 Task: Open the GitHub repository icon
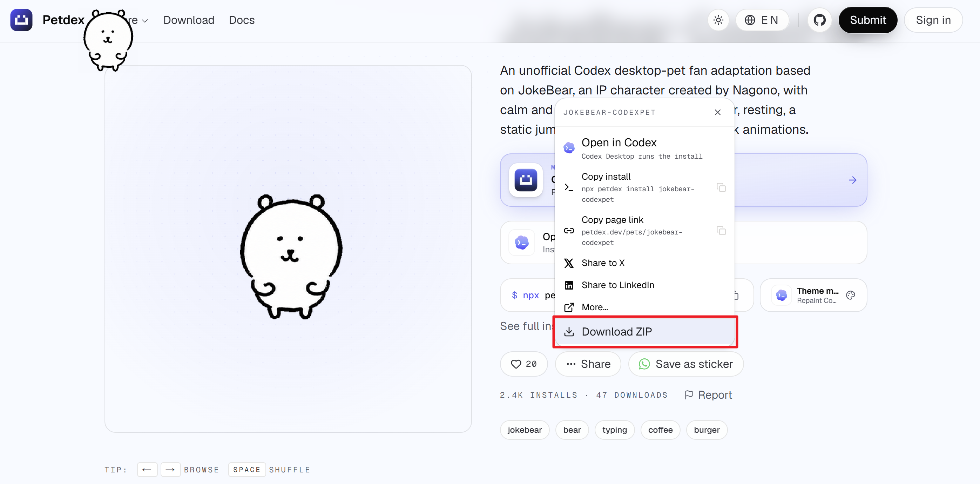[x=819, y=20]
